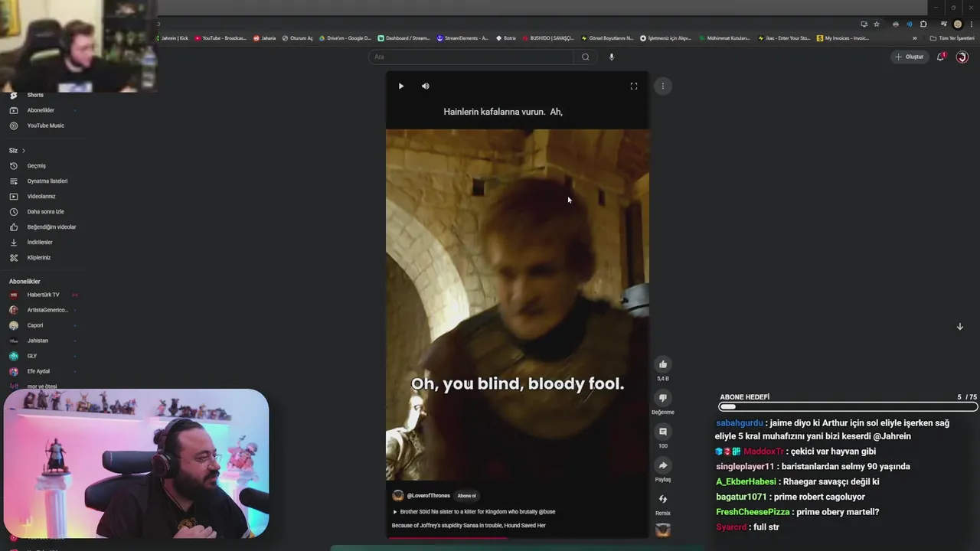Open the Görsel Boyutlarını bookmark
This screenshot has width=980, height=551.
pyautogui.click(x=607, y=38)
